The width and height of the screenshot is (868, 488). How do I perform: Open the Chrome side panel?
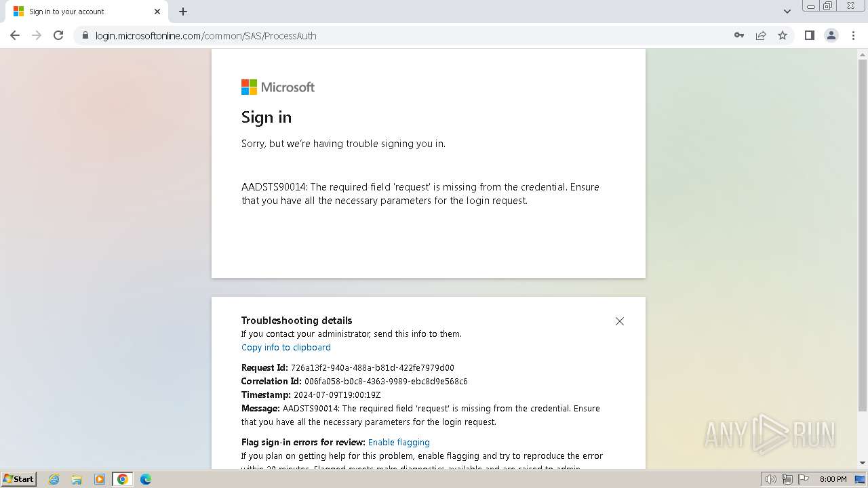pos(809,35)
